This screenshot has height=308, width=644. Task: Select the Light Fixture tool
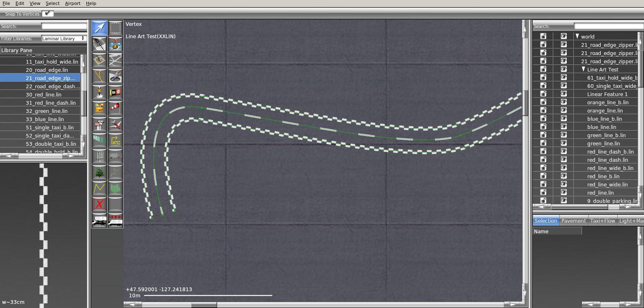tap(99, 92)
